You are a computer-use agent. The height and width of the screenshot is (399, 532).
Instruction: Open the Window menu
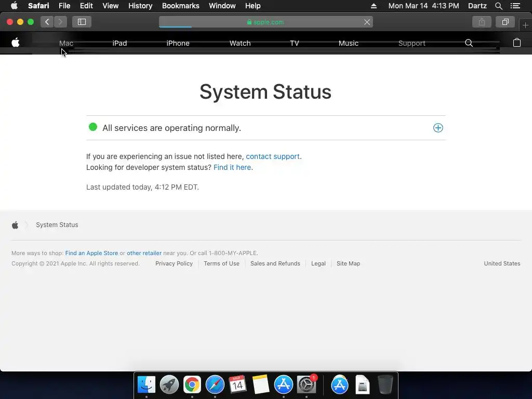point(222,6)
